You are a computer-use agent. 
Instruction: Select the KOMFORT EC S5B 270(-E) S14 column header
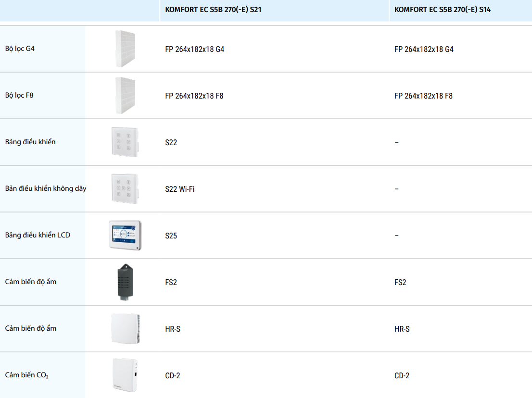(x=442, y=10)
